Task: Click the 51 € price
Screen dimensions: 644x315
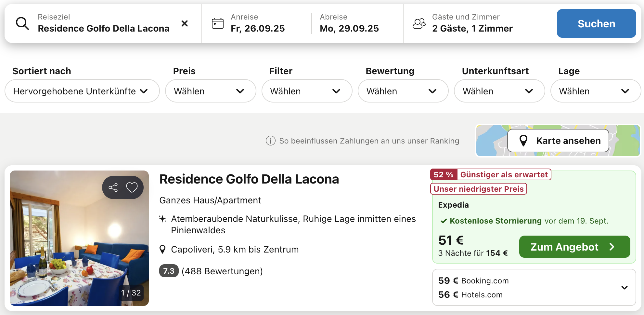Action: (451, 240)
